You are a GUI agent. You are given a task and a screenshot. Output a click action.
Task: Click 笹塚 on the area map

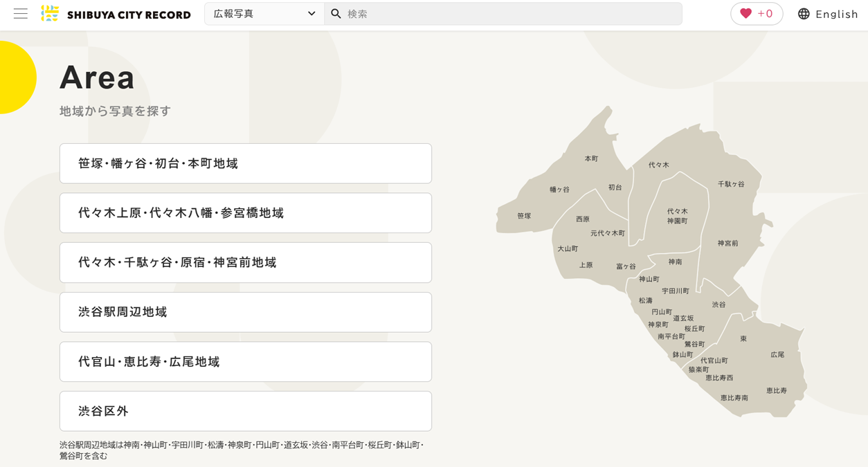(524, 217)
